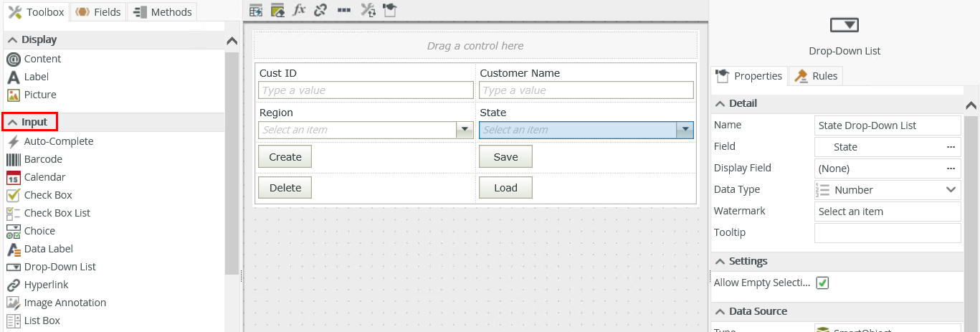The image size is (980, 332).
Task: Toggle the Allow Empty Selection checkbox
Action: (823, 283)
